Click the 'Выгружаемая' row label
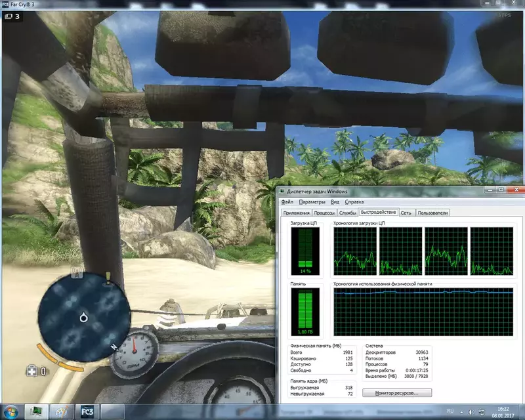The height and width of the screenshot is (420, 525). [x=304, y=387]
